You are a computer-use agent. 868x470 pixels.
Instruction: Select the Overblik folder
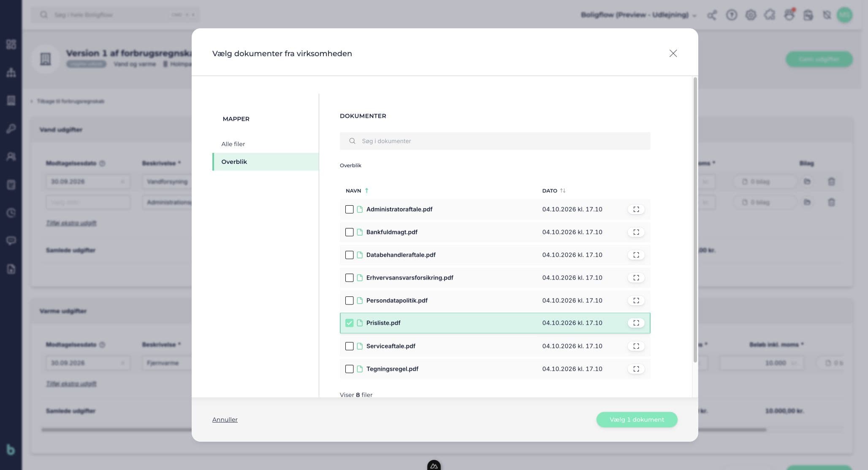(265, 162)
